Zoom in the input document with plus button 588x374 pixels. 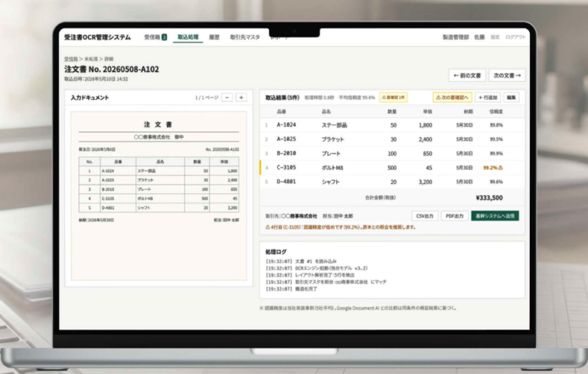241,97
